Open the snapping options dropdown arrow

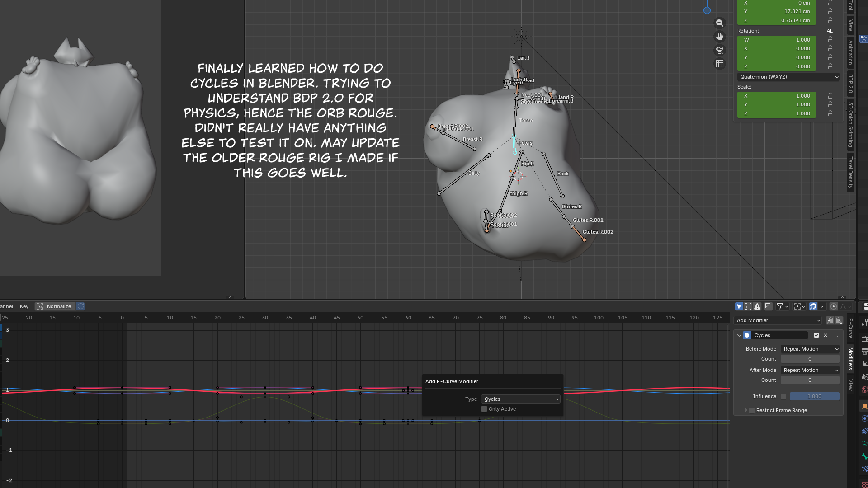point(822,306)
